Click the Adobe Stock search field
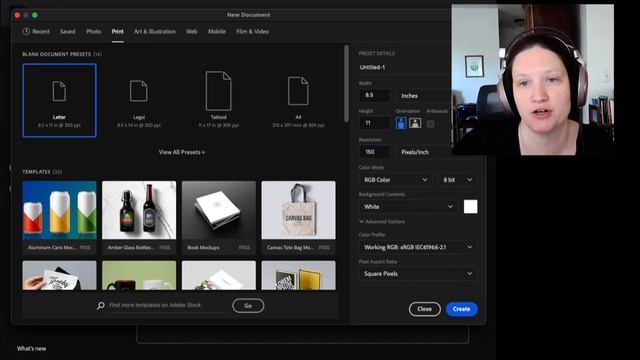The height and width of the screenshot is (360, 640). [x=167, y=305]
